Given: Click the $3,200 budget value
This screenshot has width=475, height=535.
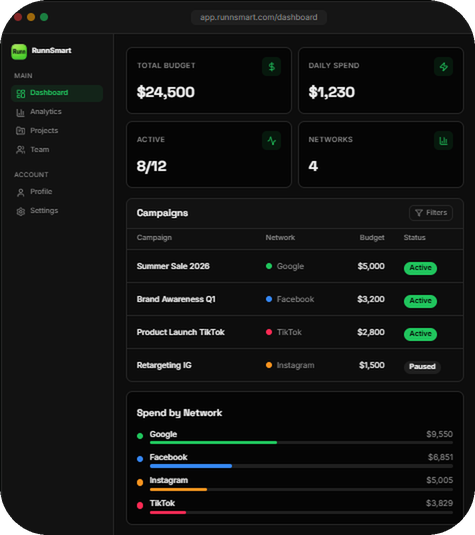Looking at the screenshot, I should tap(371, 299).
